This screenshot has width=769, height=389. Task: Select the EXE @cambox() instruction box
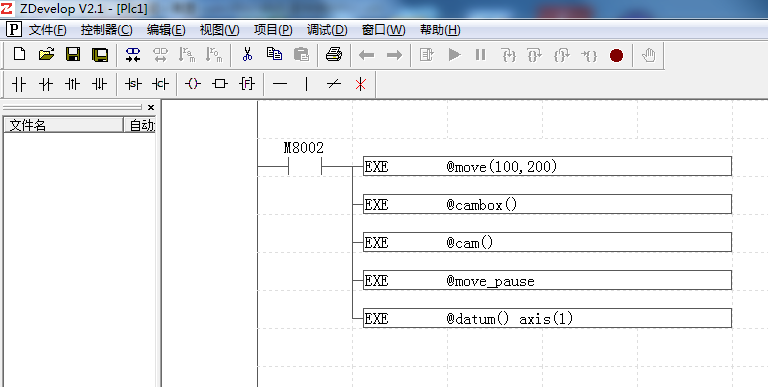point(547,205)
